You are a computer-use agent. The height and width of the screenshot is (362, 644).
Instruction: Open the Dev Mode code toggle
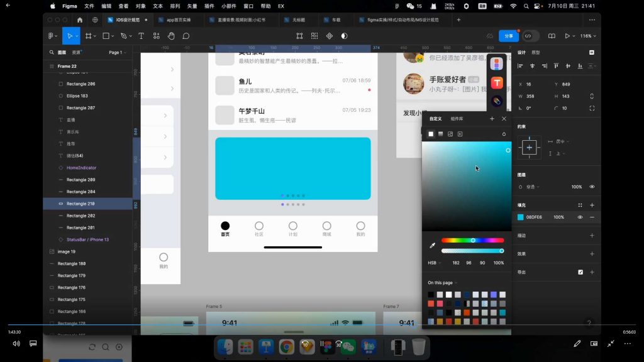(528, 36)
